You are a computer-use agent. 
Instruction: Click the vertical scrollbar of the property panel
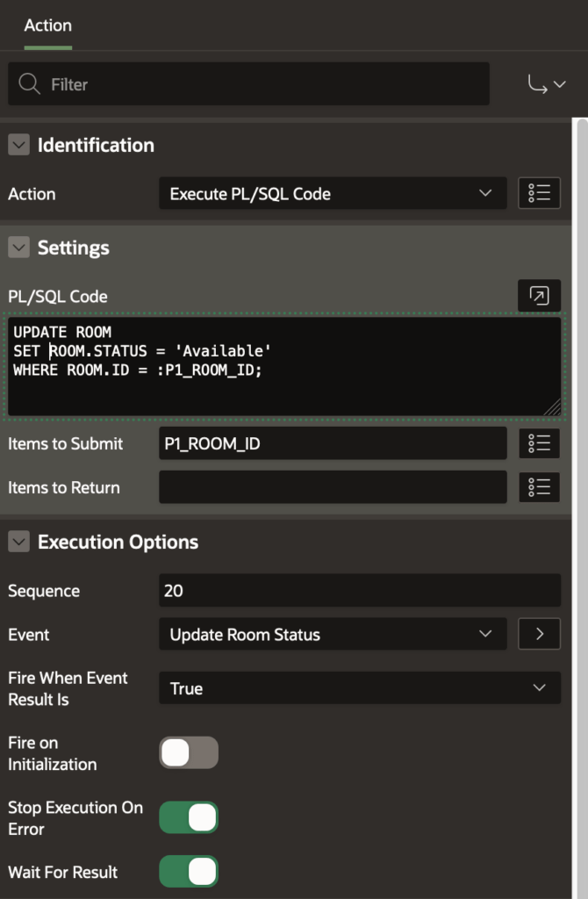pos(582,508)
